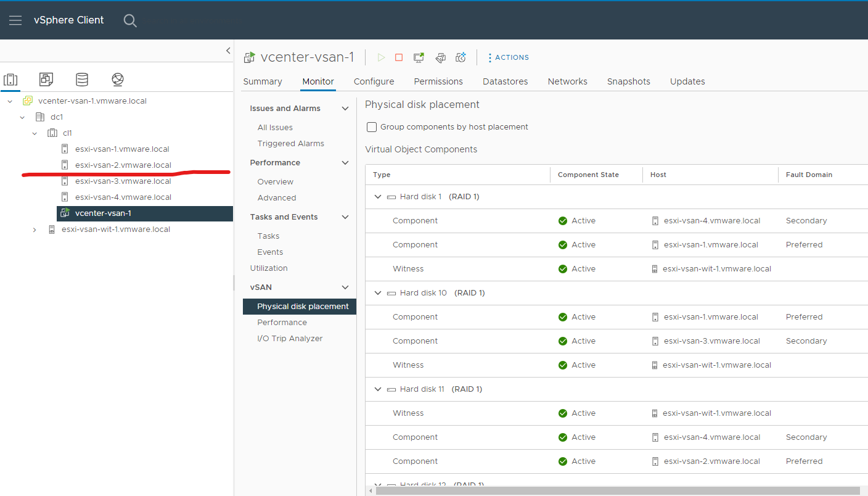
Task: Switch to the Datastores tab
Action: [x=506, y=81]
